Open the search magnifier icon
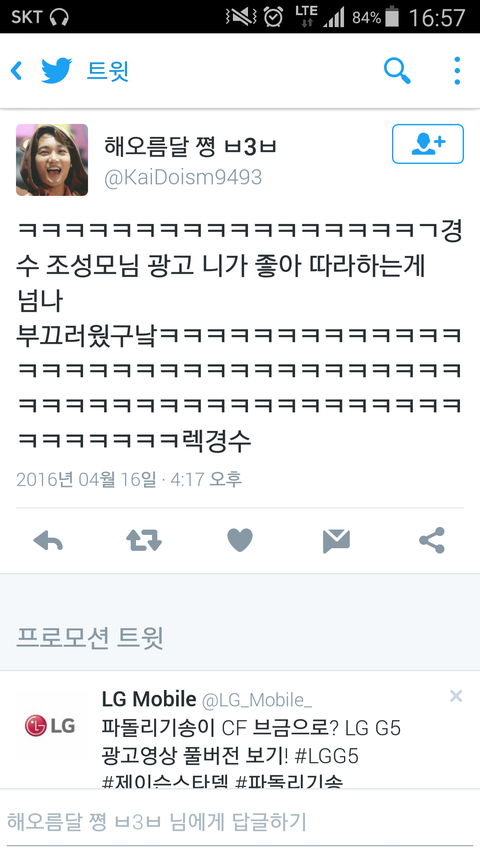Screen dimensions: 480x853 coord(397,71)
